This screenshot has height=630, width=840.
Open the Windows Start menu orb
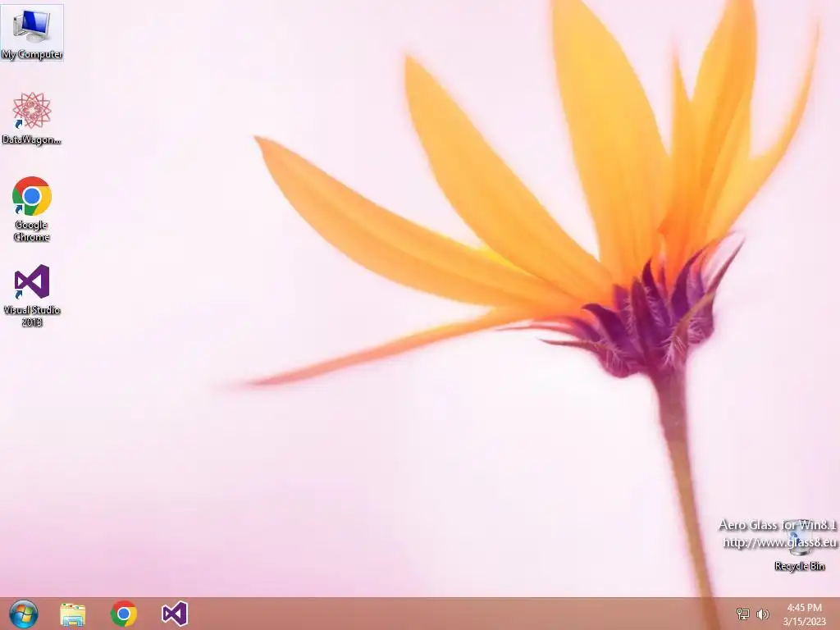pos(24,614)
